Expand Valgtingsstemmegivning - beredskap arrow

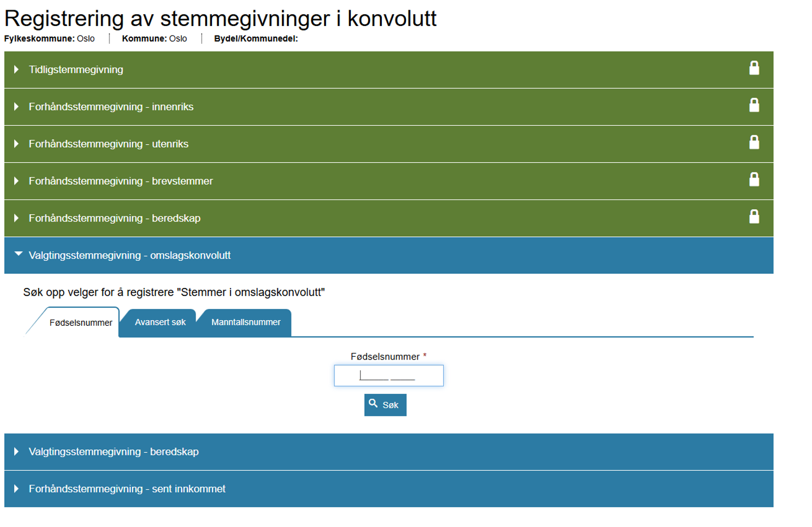[16, 451]
